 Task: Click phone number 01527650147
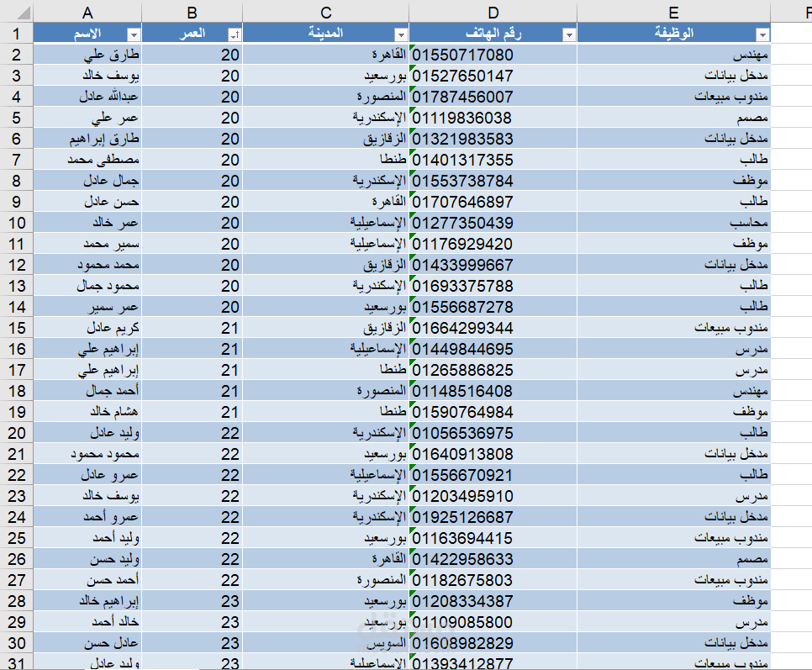coord(493,76)
